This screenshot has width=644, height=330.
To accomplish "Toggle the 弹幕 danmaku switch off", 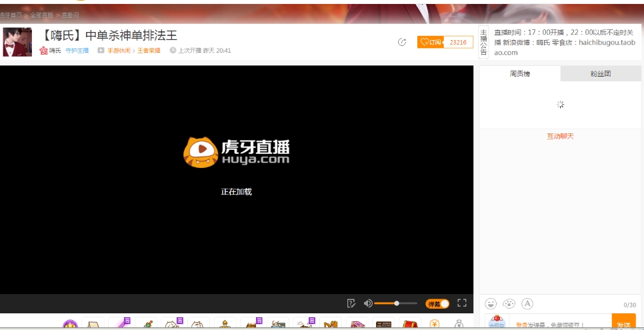I will (437, 304).
